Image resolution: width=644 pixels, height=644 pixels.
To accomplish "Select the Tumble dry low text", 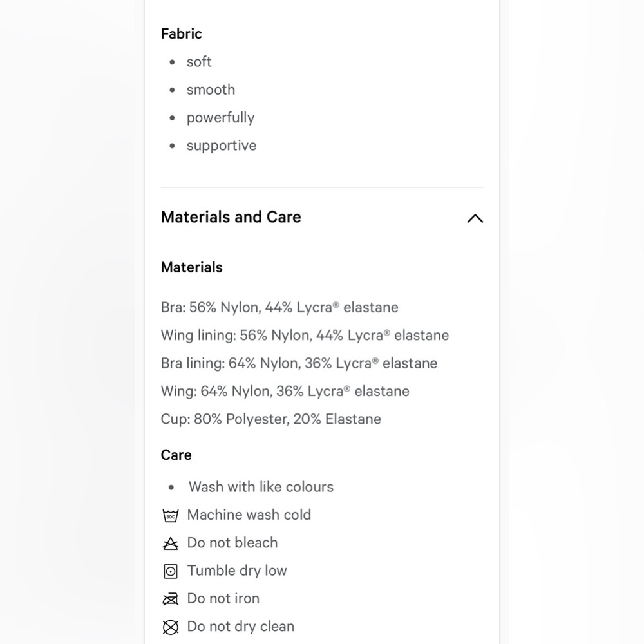I will click(237, 571).
